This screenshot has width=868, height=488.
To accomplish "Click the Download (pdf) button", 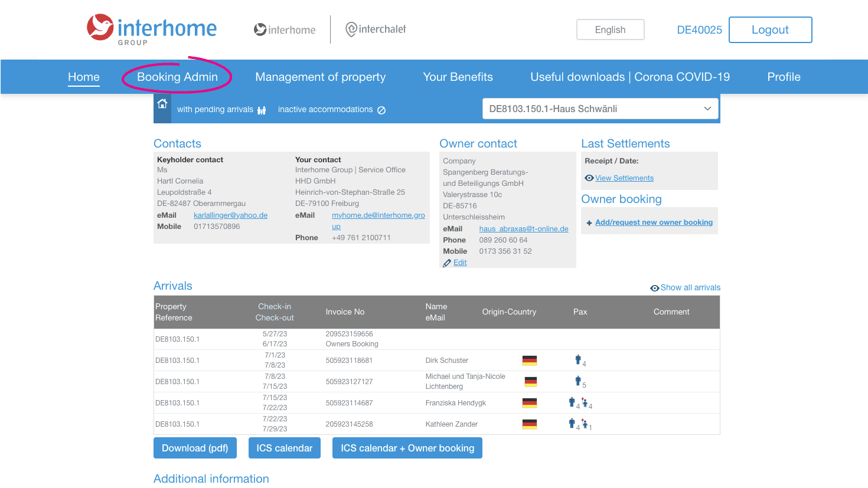I will pyautogui.click(x=195, y=448).
